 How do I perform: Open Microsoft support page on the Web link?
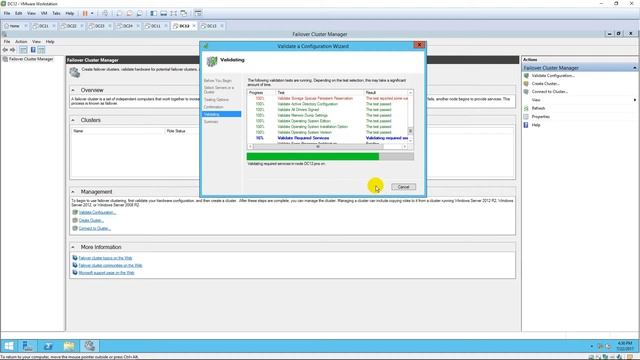click(x=106, y=273)
